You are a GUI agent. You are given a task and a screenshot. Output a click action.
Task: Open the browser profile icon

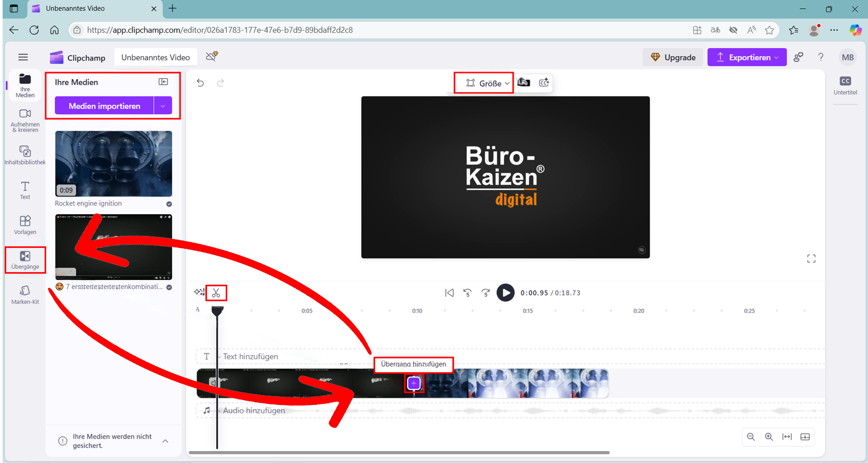click(814, 30)
